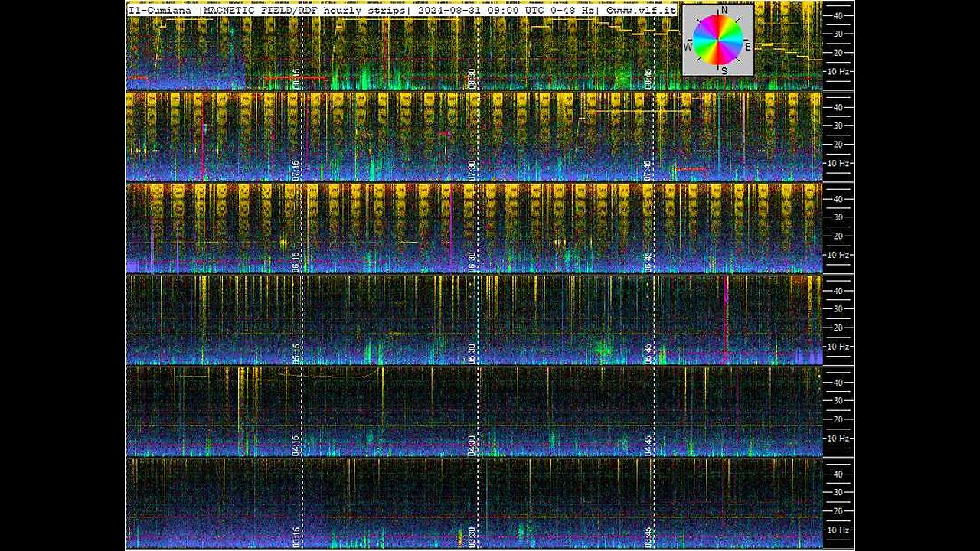
Task: Select the 04:15 time marker
Action: click(x=296, y=445)
